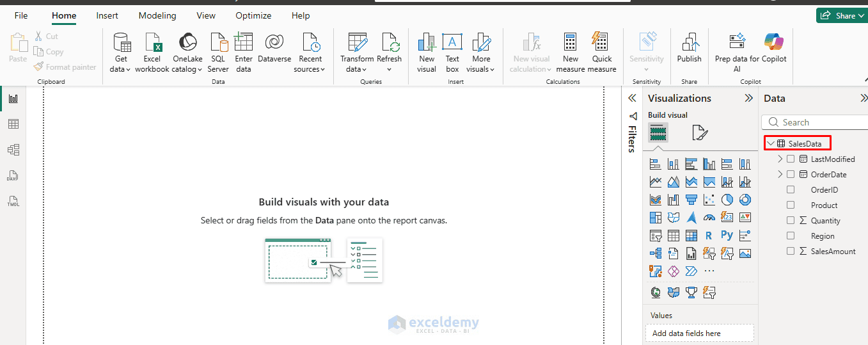
Task: Collapse the SalesData table tree
Action: point(771,143)
